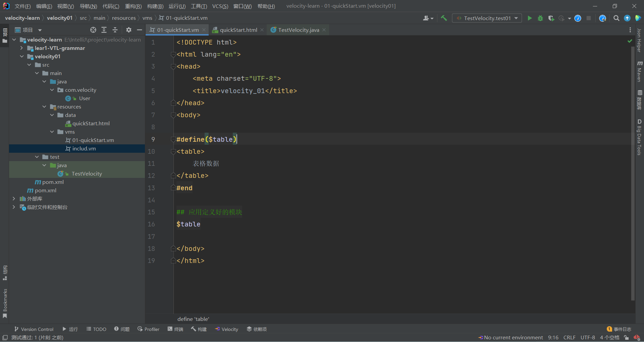
Task: Close the 01-quickStart.vm tab
Action: [204, 30]
